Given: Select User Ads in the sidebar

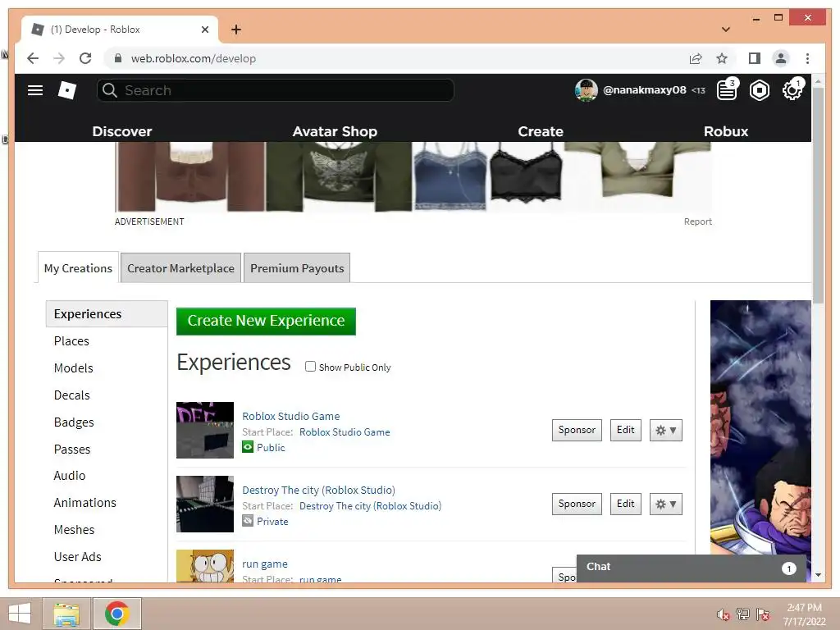Looking at the screenshot, I should point(77,557).
